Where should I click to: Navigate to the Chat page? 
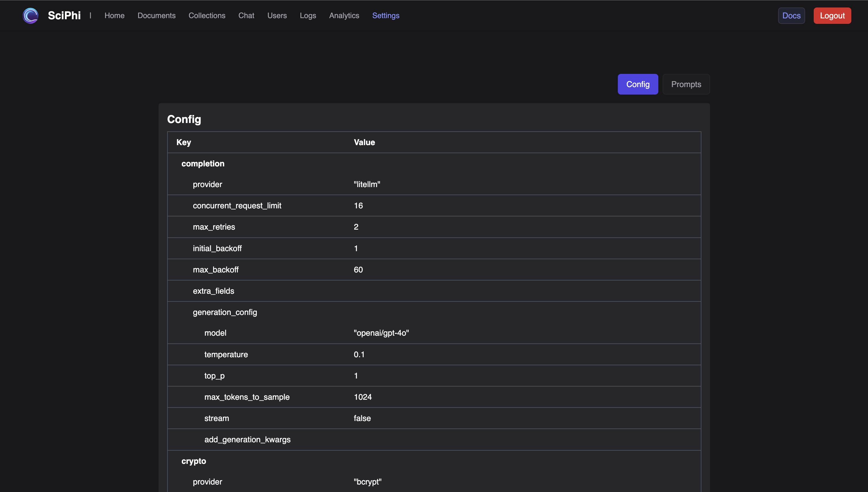pos(246,16)
